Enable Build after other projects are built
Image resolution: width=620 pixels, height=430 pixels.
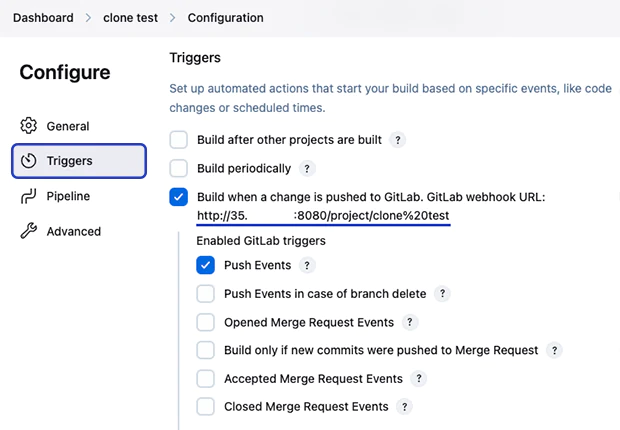tap(178, 140)
